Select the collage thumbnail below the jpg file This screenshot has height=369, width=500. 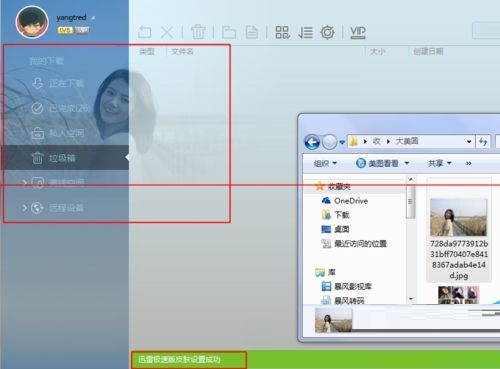point(458,295)
